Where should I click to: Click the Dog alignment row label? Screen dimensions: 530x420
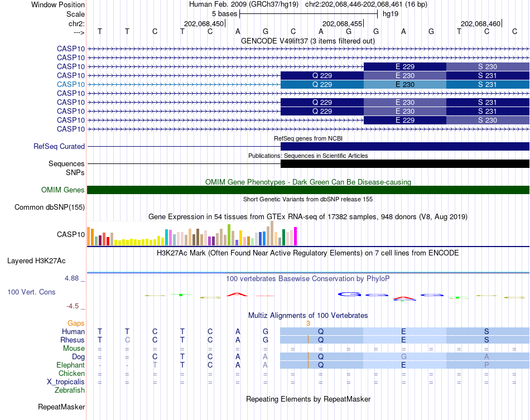point(78,357)
